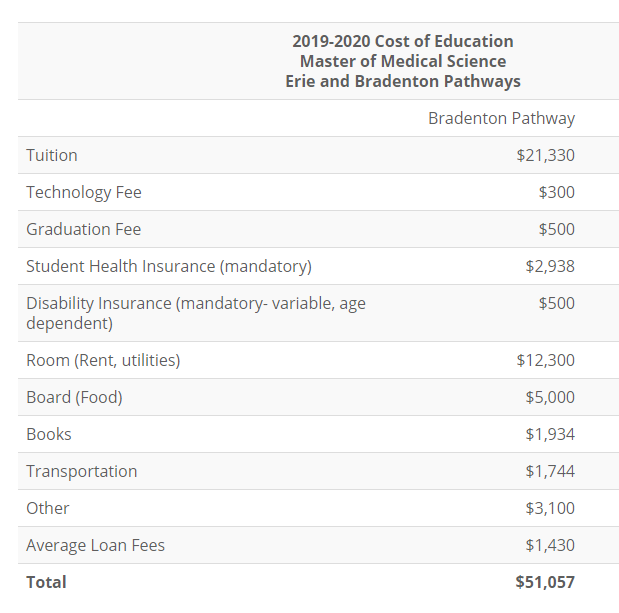This screenshot has width=619, height=613.
Task: Click the Graduation Fee row label
Action: (83, 229)
